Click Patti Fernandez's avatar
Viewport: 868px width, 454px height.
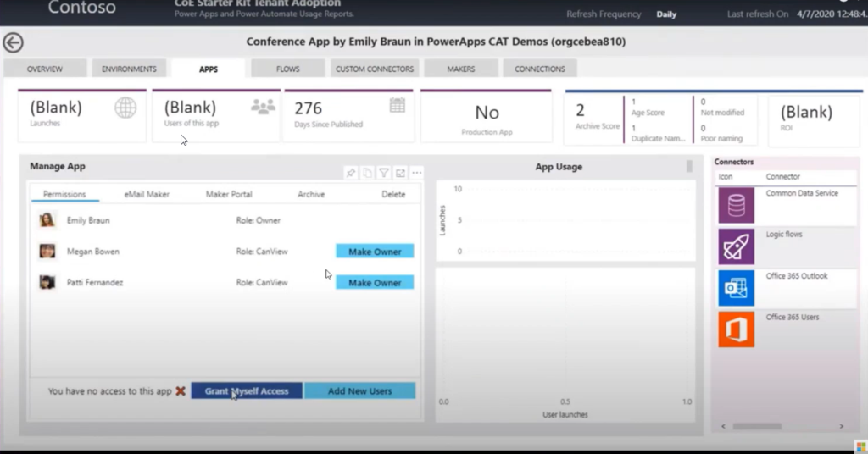pos(47,282)
